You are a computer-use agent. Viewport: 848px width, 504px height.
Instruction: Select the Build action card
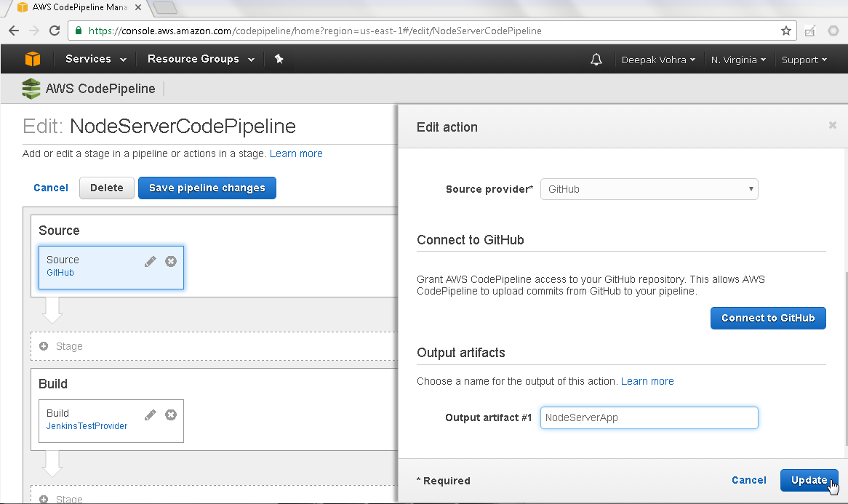click(111, 420)
